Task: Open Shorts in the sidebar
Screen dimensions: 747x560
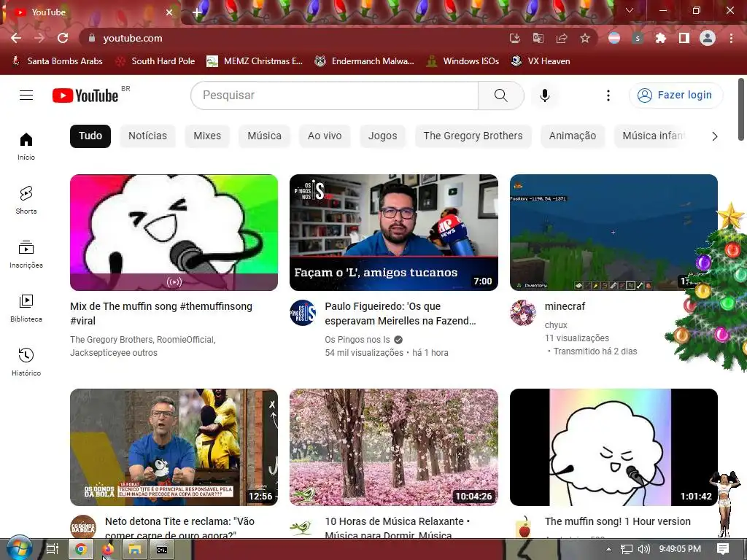Action: tap(26, 200)
